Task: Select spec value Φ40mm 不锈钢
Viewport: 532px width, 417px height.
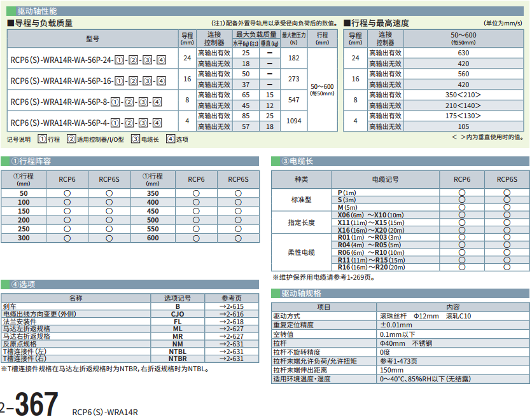Action: point(406,343)
